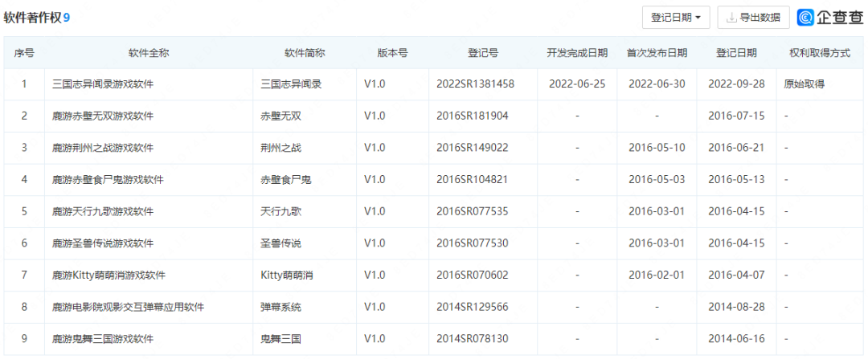Click the 登记日期 column header in table
This screenshot has width=868, height=359.
736,53
